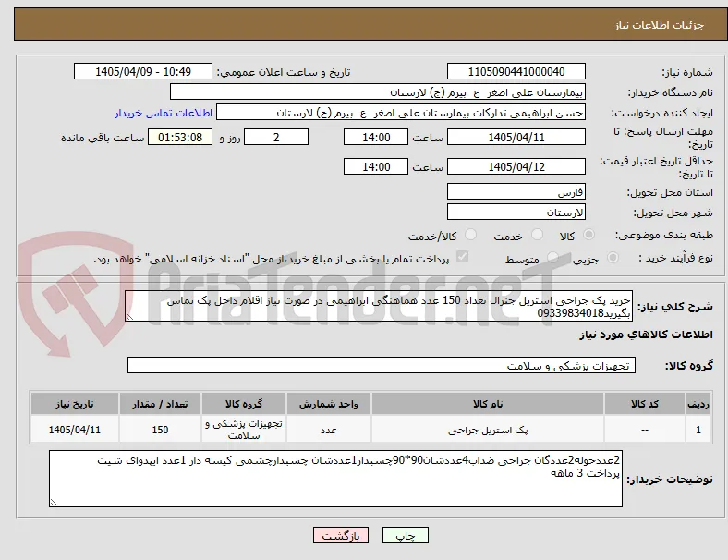This screenshot has width=728, height=560.
Task: Select the کالا/خدمت radio button
Action: [471, 235]
